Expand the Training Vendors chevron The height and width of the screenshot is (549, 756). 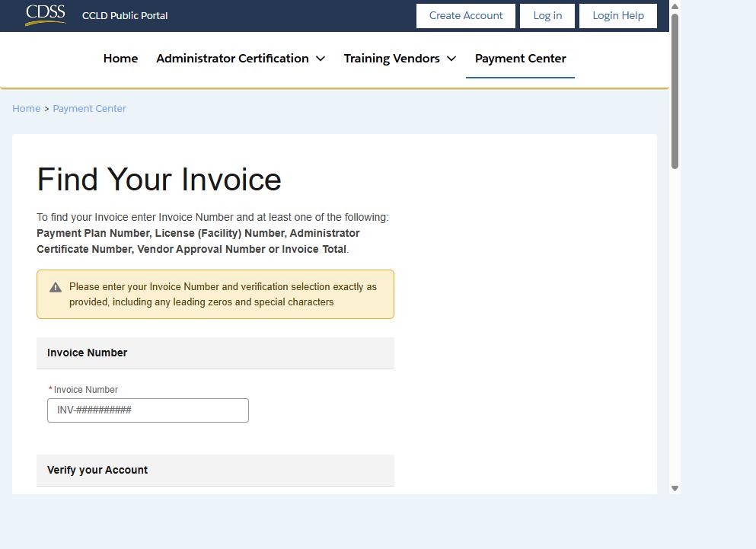(451, 59)
